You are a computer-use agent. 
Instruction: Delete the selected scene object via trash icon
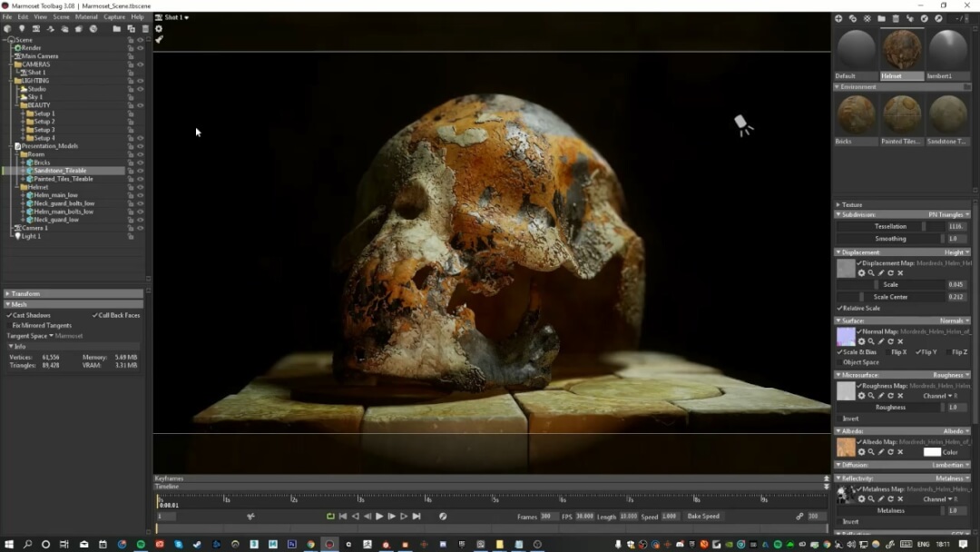[145, 29]
